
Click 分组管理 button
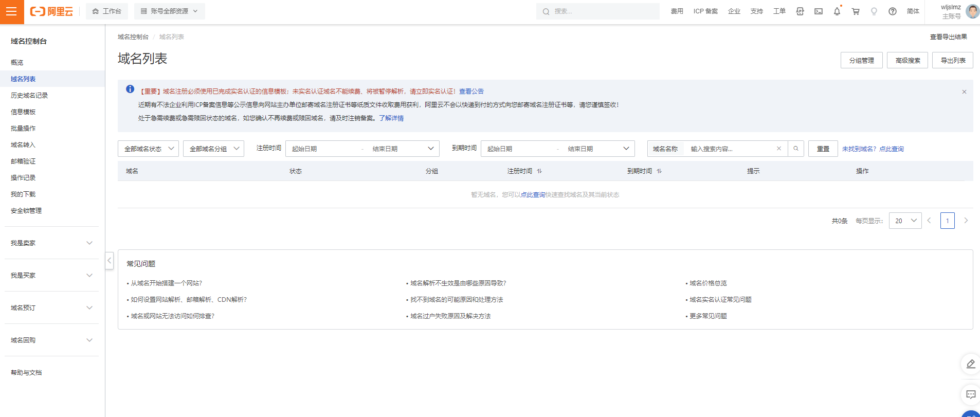tap(862, 60)
